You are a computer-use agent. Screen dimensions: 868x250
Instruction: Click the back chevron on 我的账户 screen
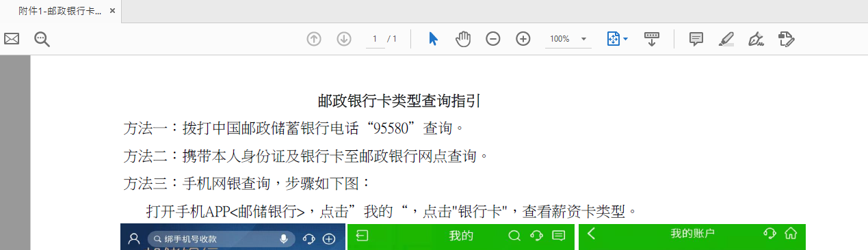pyautogui.click(x=592, y=234)
